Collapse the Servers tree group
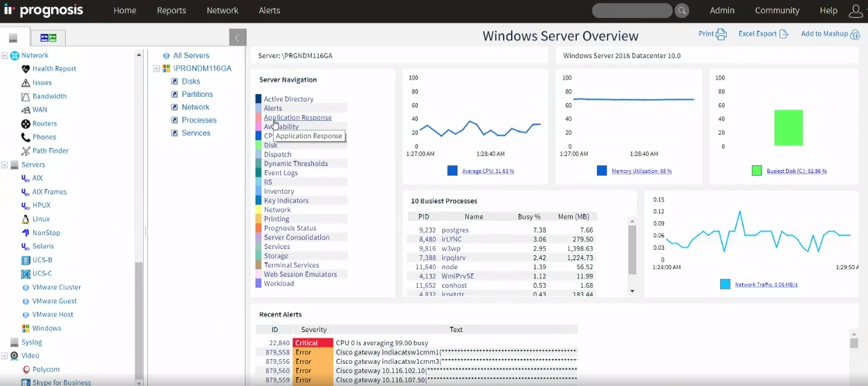The image size is (868, 386). pos(5,165)
